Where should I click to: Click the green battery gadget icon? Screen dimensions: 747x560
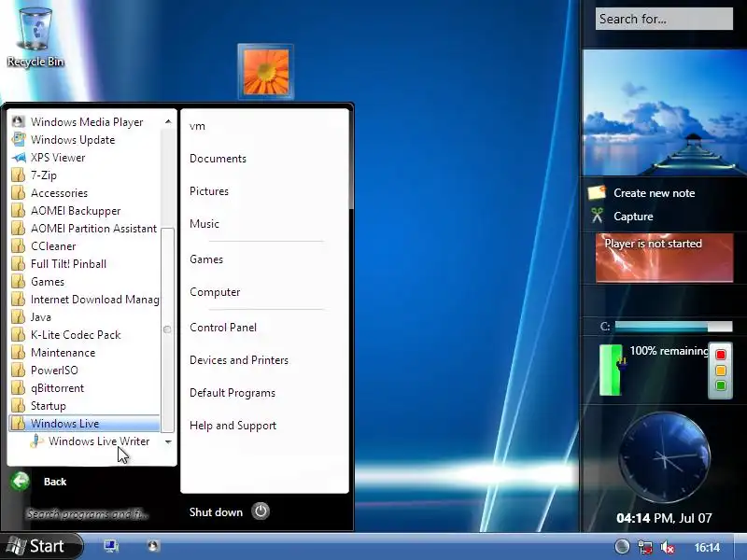tap(612, 371)
